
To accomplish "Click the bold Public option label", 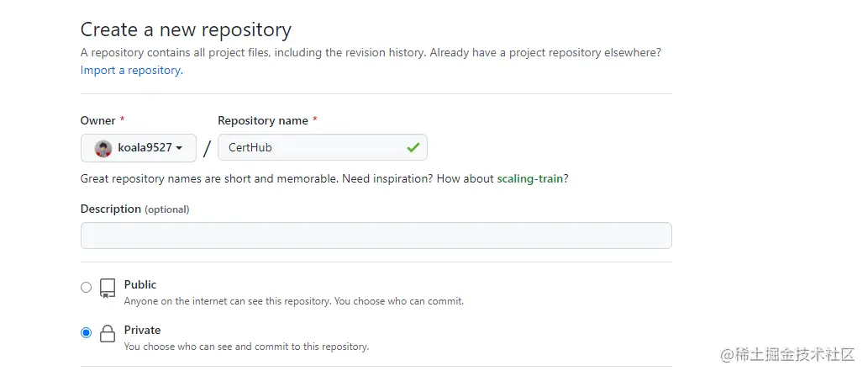I will tap(140, 284).
